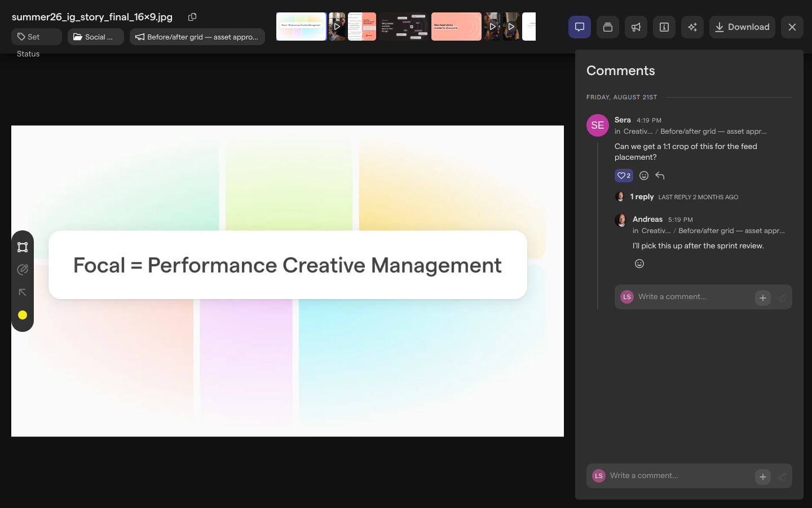Select the arrow annotation tool
Viewport: 812px width, 508px height.
tap(23, 292)
